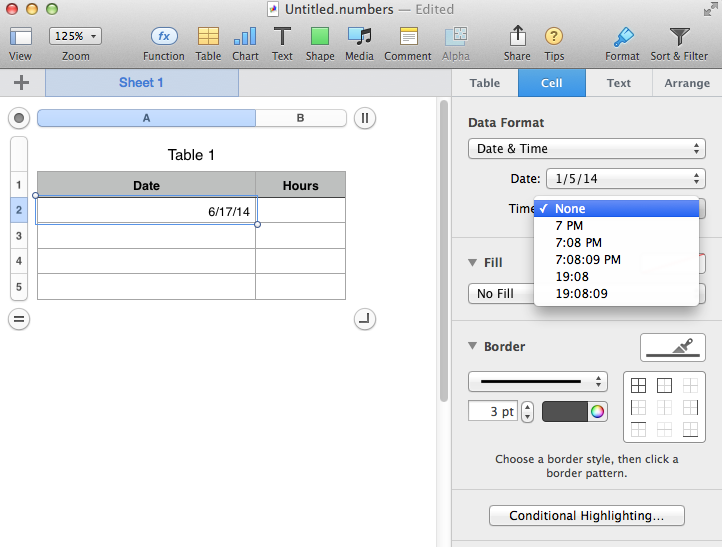This screenshot has height=547, width=722.
Task: Apply right border pattern
Action: [x=690, y=407]
